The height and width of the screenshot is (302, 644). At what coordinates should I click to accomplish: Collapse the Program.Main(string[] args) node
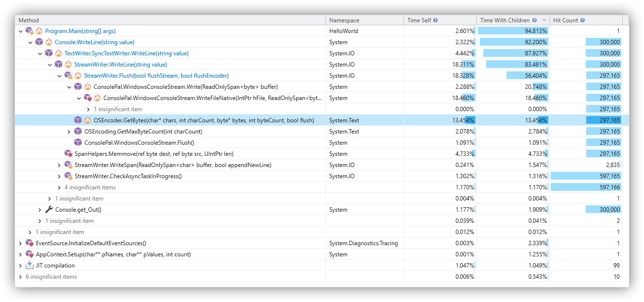click(20, 31)
